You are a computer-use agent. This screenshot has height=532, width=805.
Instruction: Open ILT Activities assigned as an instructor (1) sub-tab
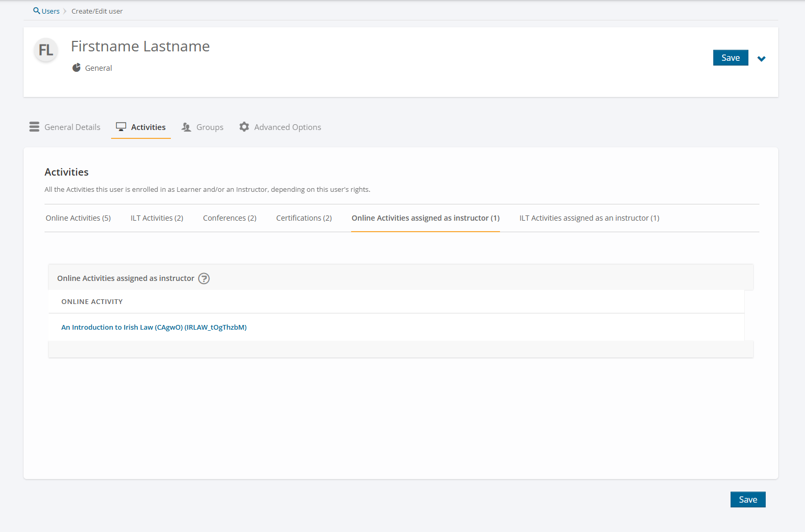[589, 218]
